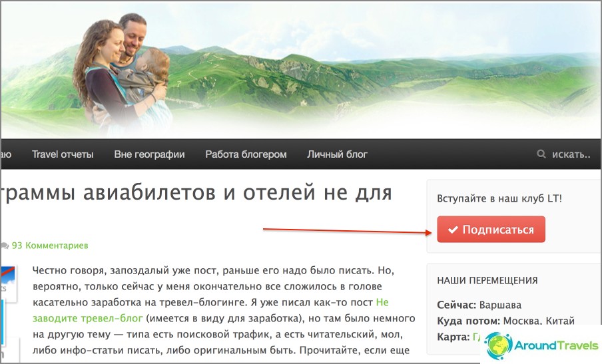The image size is (602, 364).
Task: Click the 'НАШИ ПЕРЕМЕЩЕНИЯ' sidebar heading
Action: pos(487,280)
